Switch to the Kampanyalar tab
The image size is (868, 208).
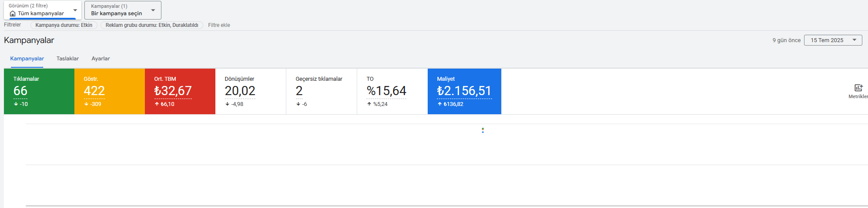[27, 59]
